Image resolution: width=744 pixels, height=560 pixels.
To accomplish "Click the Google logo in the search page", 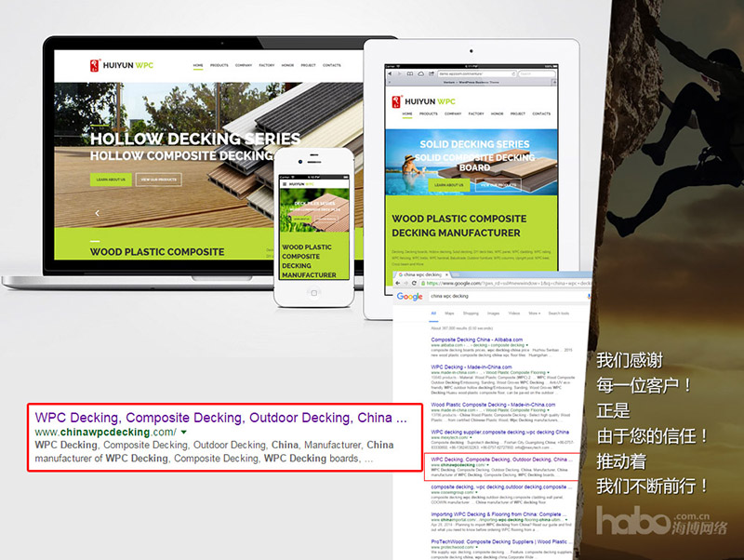I will click(410, 297).
